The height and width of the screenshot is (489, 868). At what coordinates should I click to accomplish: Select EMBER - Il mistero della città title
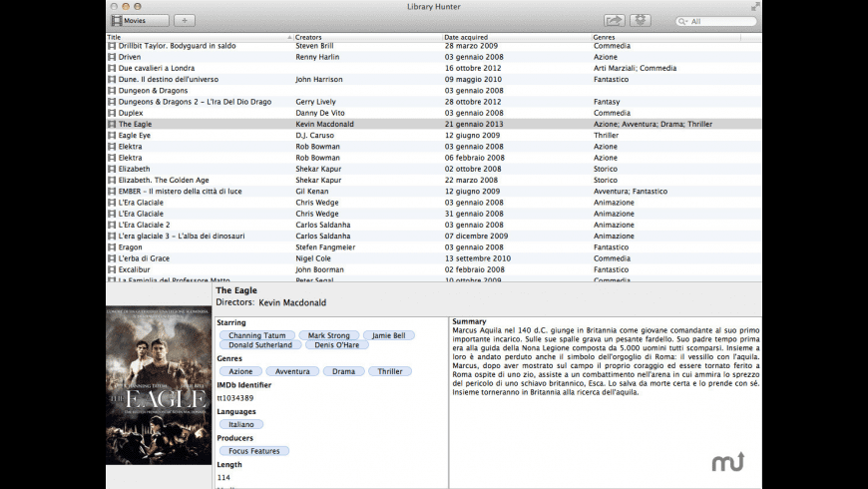click(x=180, y=191)
